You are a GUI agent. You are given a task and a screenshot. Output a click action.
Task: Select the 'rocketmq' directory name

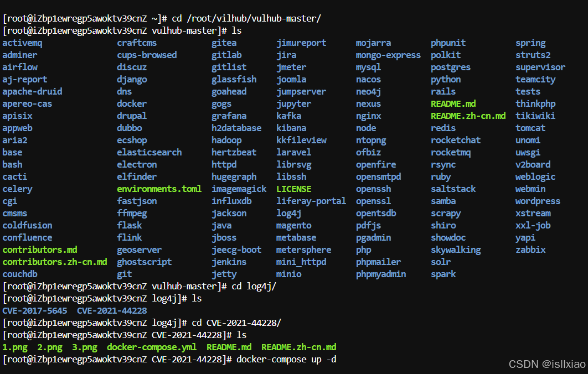[451, 153]
